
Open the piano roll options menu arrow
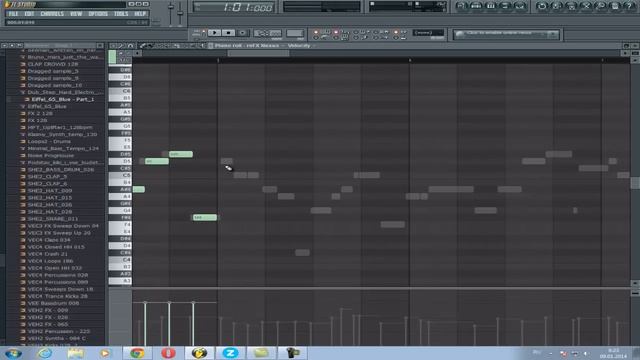pyautogui.click(x=114, y=46)
